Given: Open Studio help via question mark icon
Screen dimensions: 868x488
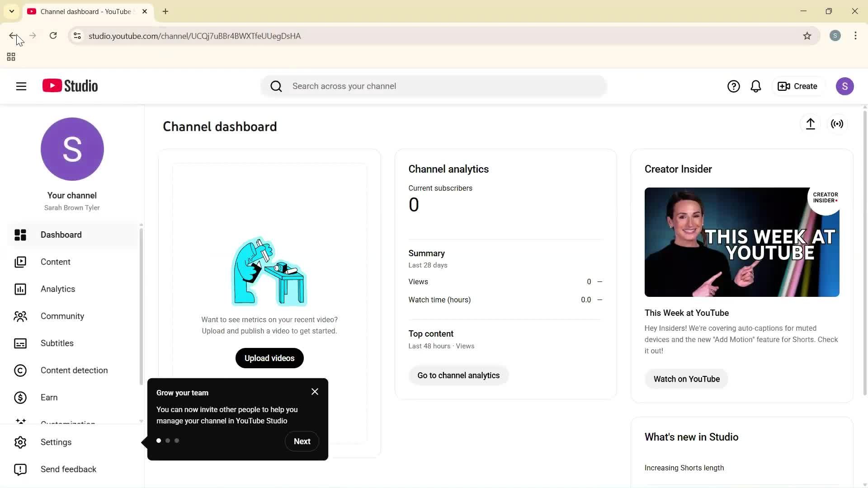Looking at the screenshot, I should (733, 86).
